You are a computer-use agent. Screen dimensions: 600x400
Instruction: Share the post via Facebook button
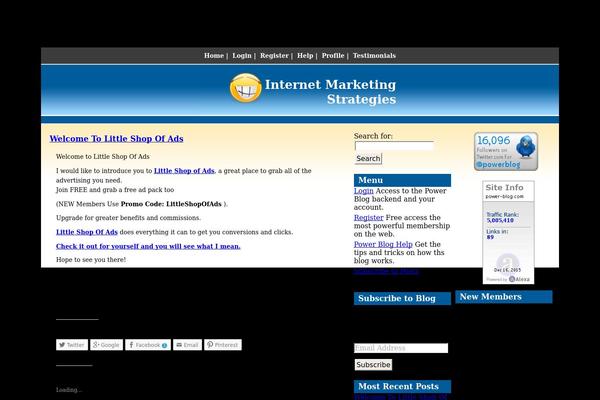click(x=148, y=345)
